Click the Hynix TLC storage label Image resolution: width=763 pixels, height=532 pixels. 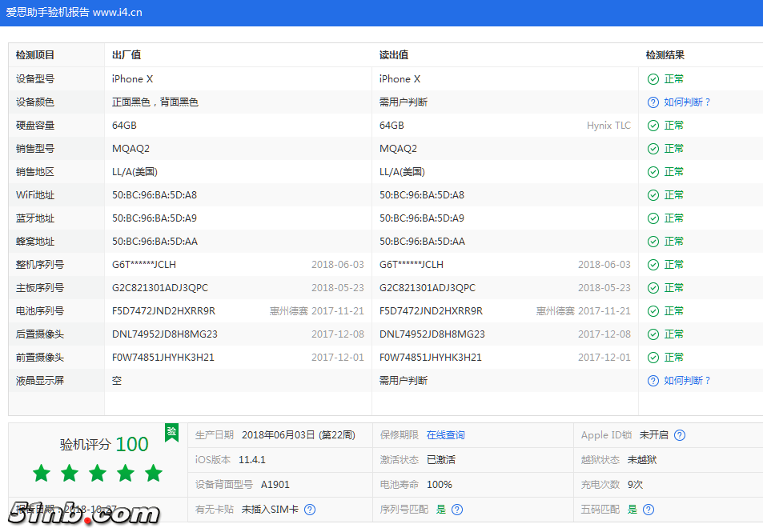pyautogui.click(x=611, y=125)
